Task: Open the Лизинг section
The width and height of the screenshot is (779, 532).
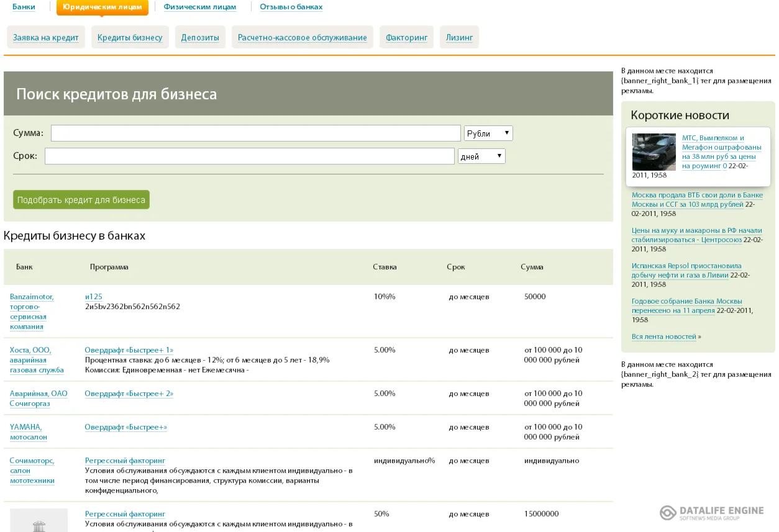Action: [x=459, y=37]
